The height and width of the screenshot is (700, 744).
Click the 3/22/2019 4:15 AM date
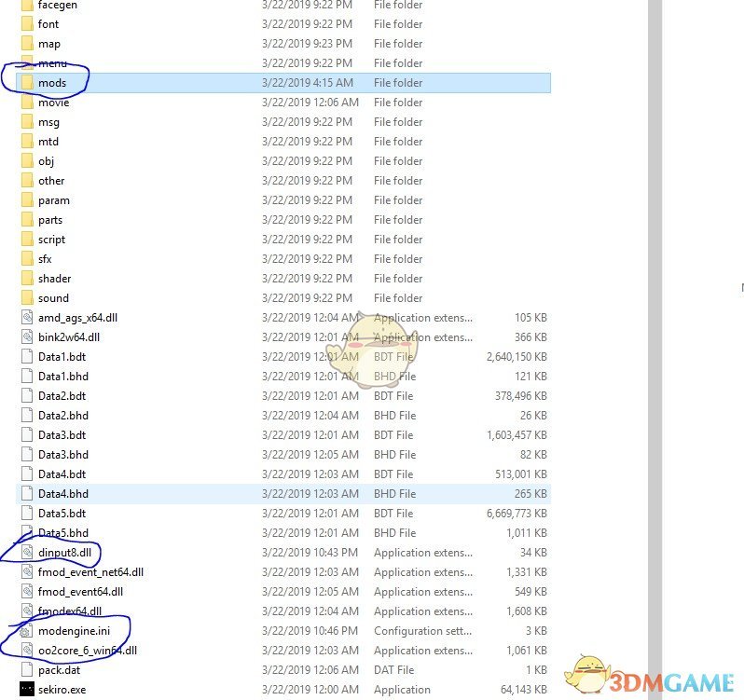pyautogui.click(x=308, y=83)
